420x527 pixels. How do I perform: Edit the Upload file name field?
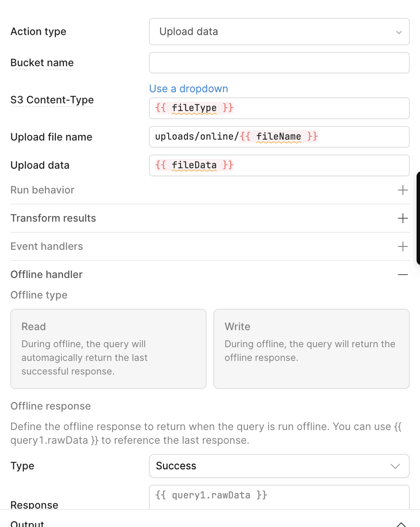(279, 137)
